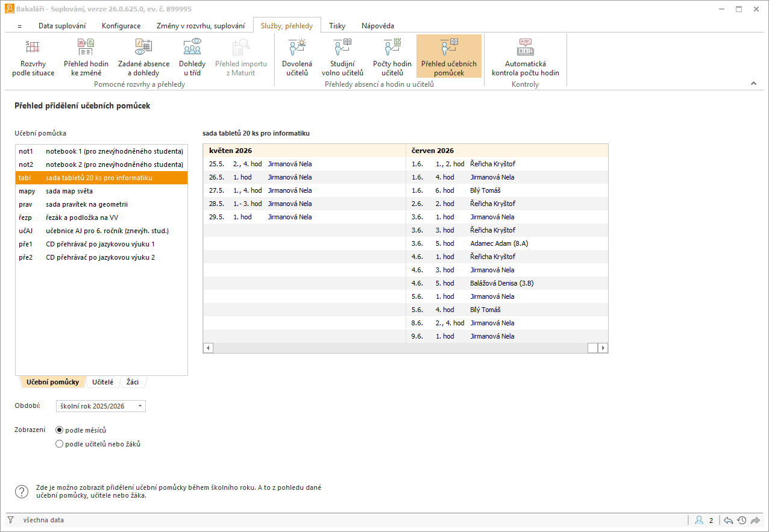Open Studijní volno učitelů

coord(342,57)
